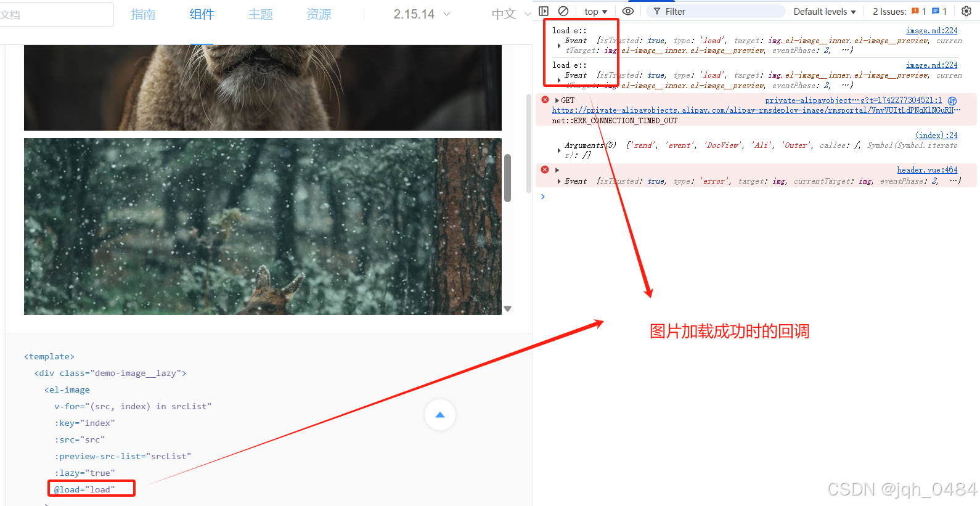Open the Console settings gear
Viewport: 980px width, 506px height.
pyautogui.click(x=966, y=11)
